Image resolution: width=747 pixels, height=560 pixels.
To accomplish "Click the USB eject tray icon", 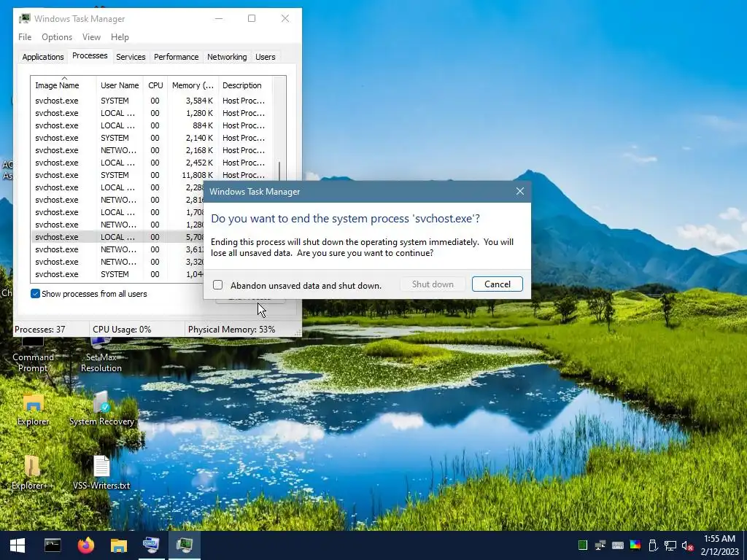I will [x=653, y=545].
